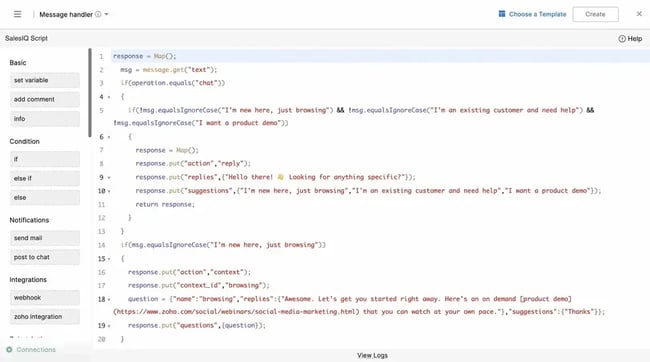Insert the post to chat block
650x362 pixels.
point(45,257)
